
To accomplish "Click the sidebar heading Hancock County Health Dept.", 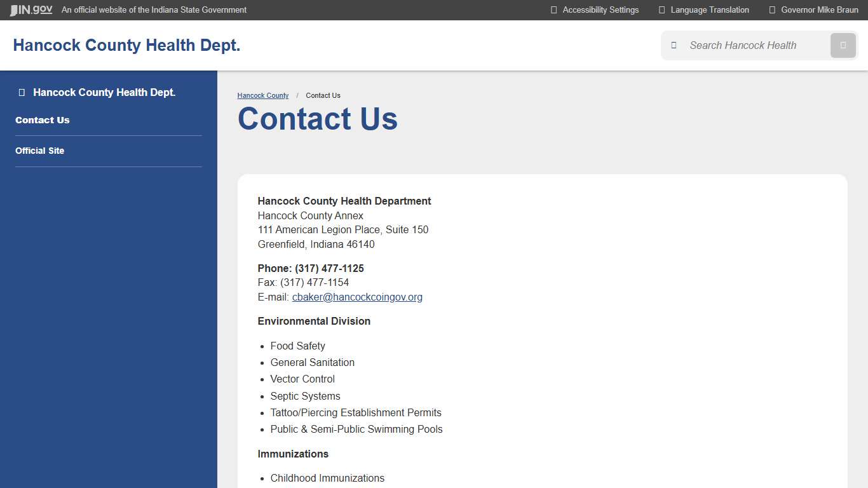I will [104, 92].
